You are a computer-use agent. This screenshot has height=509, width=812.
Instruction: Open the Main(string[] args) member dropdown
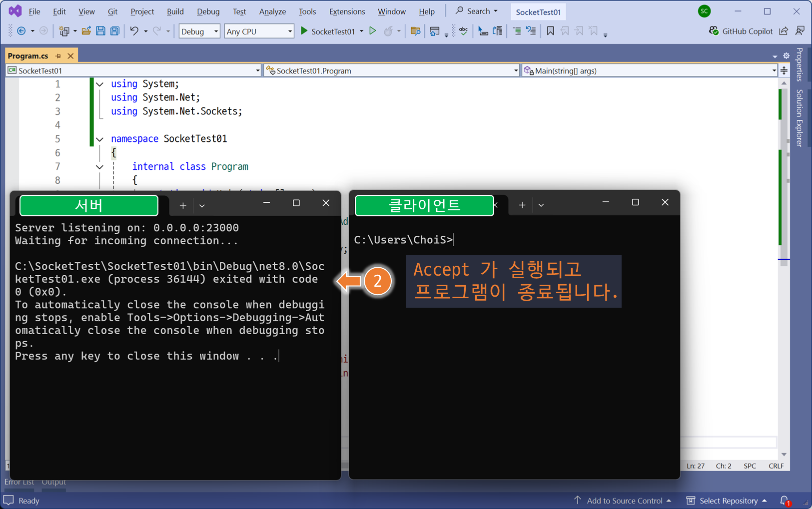(650, 70)
